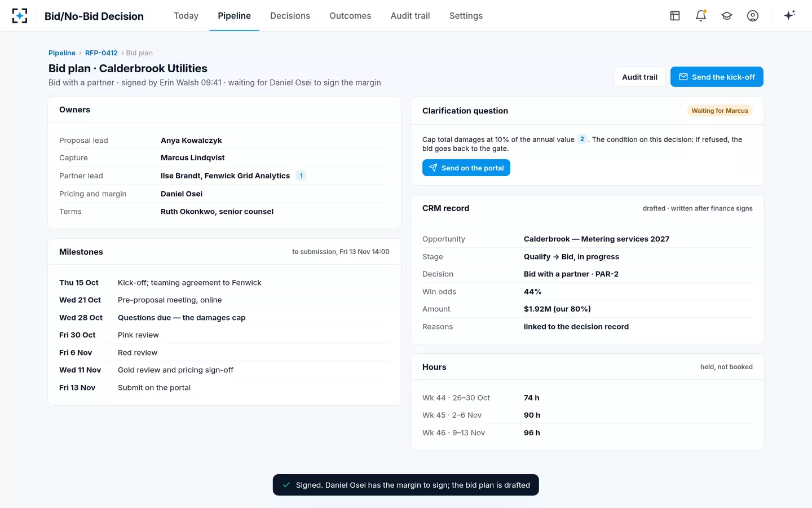
Task: Click pricing owner Daniel Osei in Owners
Action: pos(182,194)
